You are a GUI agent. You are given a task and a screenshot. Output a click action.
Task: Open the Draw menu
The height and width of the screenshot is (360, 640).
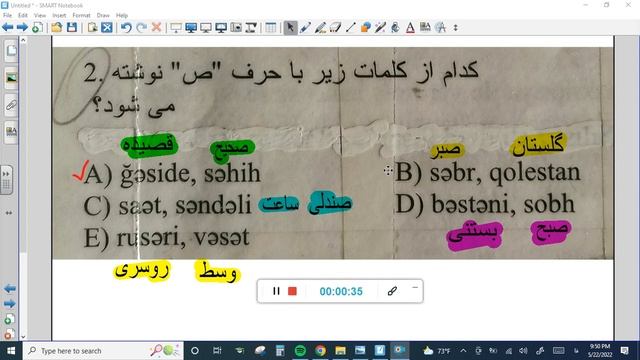pyautogui.click(x=103, y=15)
